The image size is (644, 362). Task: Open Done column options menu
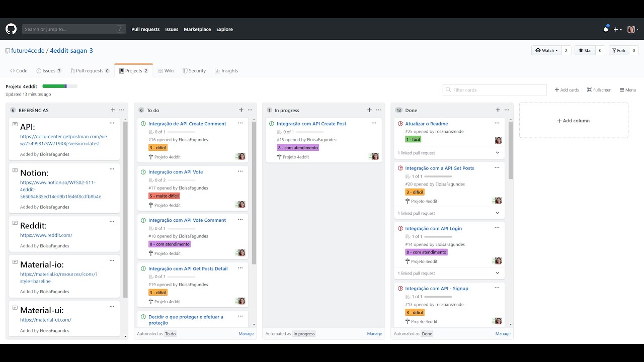point(507,110)
